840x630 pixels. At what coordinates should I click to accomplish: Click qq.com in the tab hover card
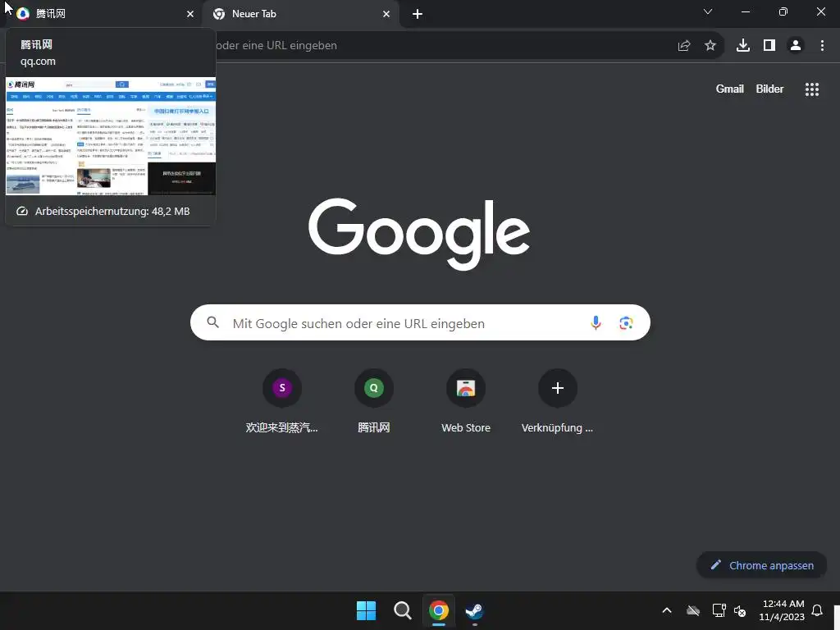(38, 61)
